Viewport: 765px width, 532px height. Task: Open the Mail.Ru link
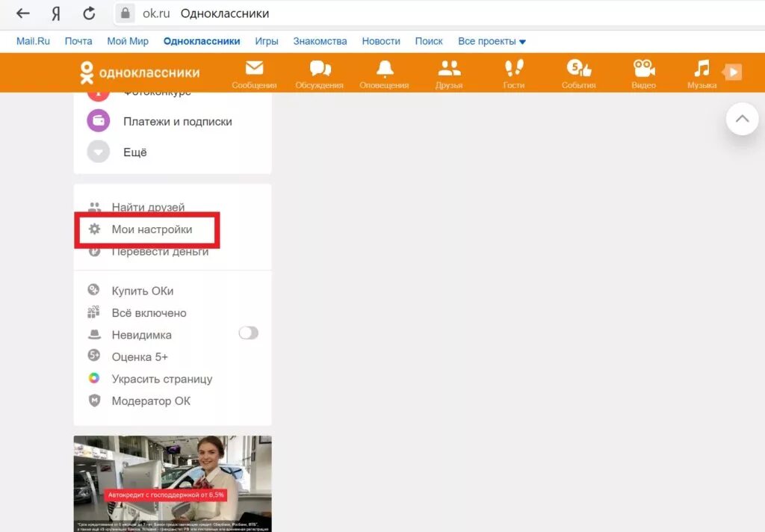pyautogui.click(x=33, y=41)
